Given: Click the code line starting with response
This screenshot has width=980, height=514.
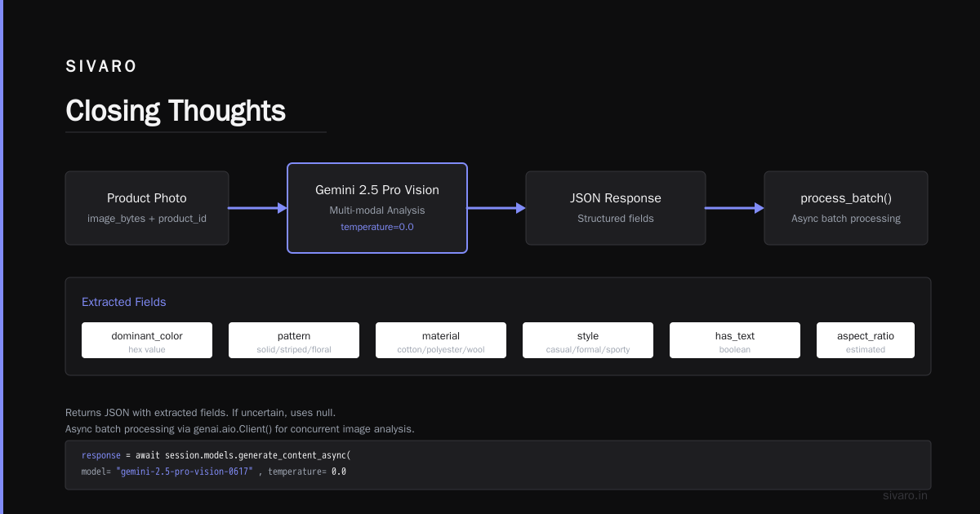Looking at the screenshot, I should point(216,454).
